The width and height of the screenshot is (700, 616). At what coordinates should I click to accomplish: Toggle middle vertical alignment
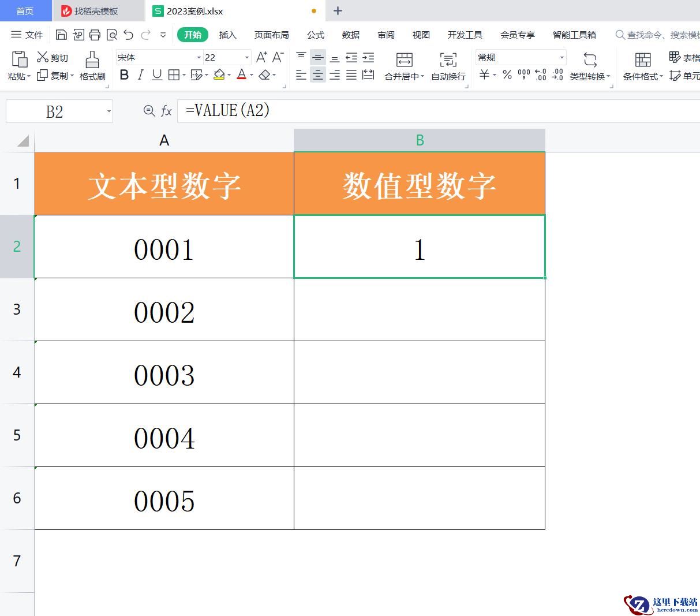(x=318, y=57)
